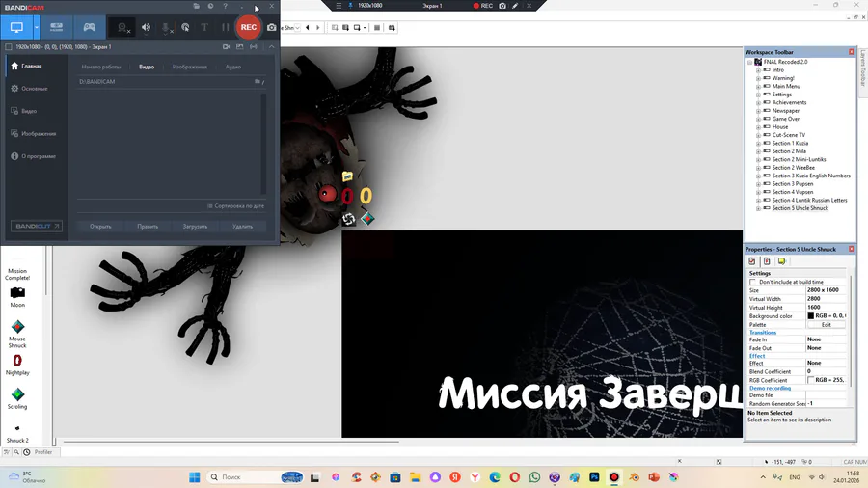Check the 1920x1080 screen target checkbox
This screenshot has height=488, width=868.
tap(9, 47)
